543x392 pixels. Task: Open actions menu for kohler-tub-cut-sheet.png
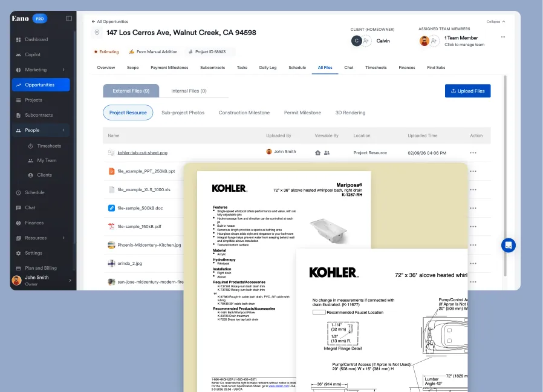(x=473, y=153)
